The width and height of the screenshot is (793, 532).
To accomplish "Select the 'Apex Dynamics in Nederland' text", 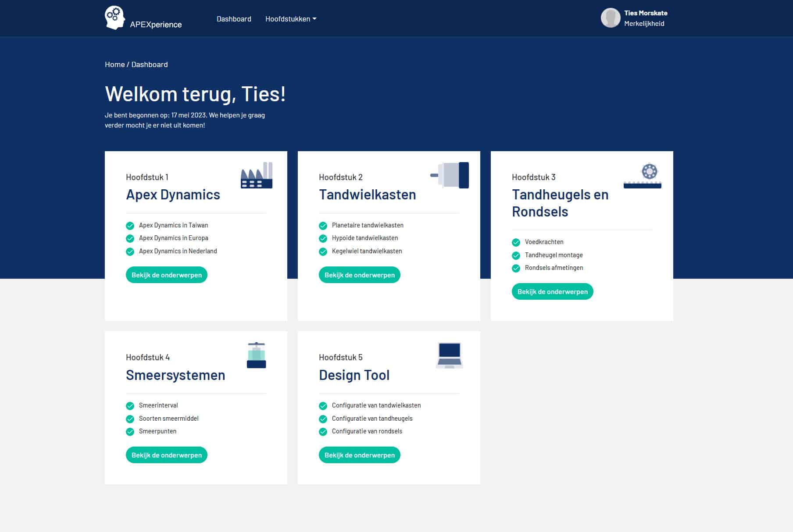I will [178, 251].
